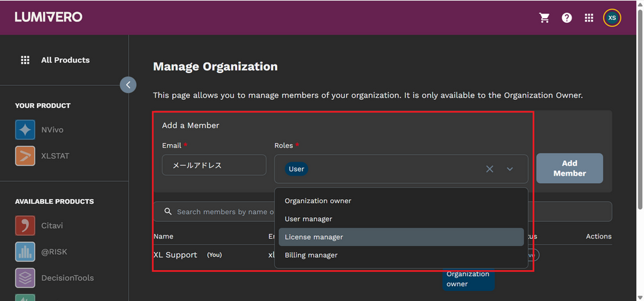Click the help question mark icon
644x301 pixels.
[567, 18]
